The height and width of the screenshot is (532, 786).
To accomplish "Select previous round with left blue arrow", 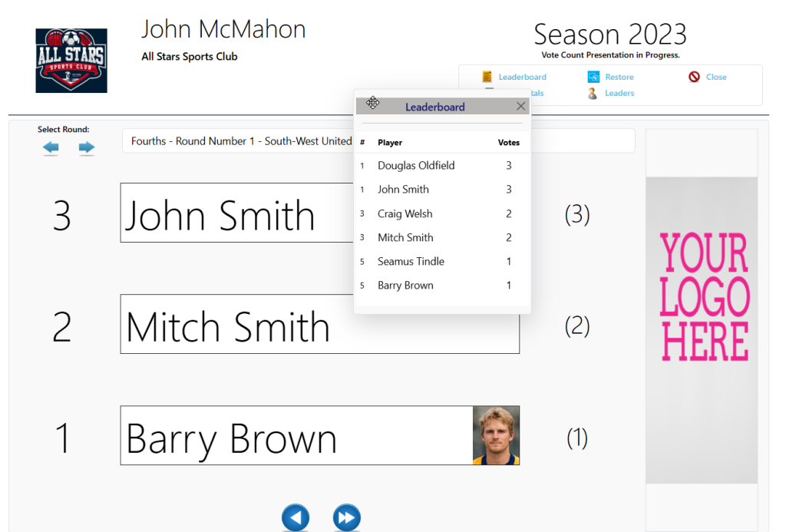I will click(51, 147).
